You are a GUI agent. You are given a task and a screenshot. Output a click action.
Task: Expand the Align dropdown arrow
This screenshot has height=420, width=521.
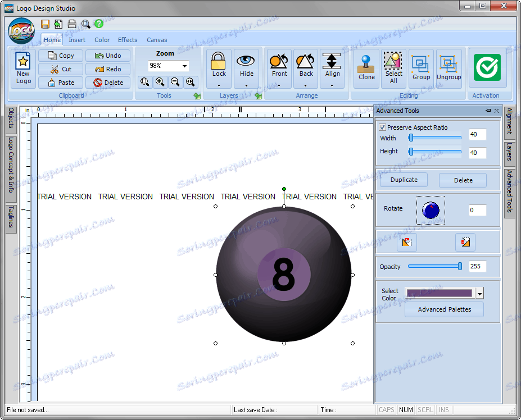point(332,85)
